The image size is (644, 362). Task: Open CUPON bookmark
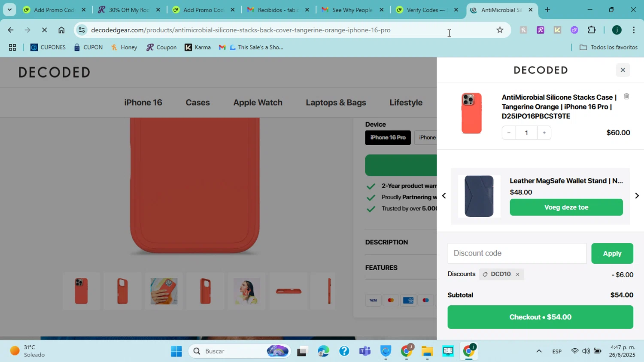88,48
